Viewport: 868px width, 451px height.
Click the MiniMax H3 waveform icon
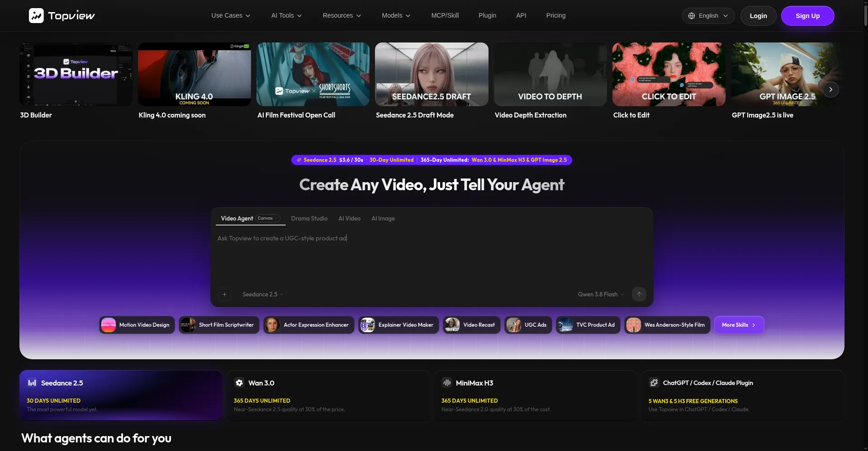447,383
